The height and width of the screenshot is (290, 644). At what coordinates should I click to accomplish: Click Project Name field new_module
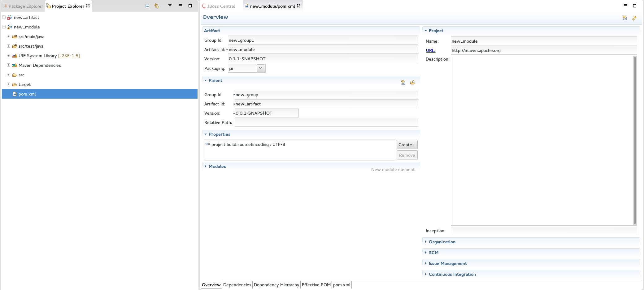click(x=544, y=41)
